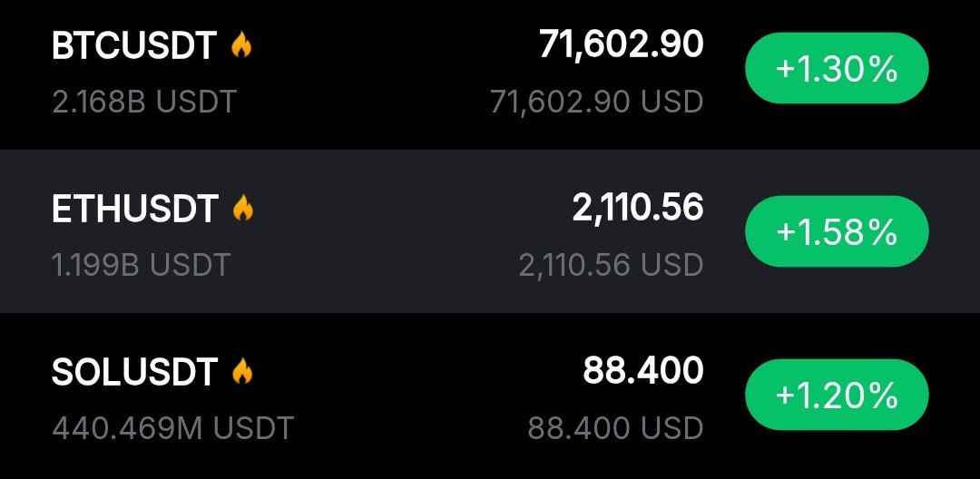
Task: Click ETH last price 2,110.56
Action: pos(638,209)
